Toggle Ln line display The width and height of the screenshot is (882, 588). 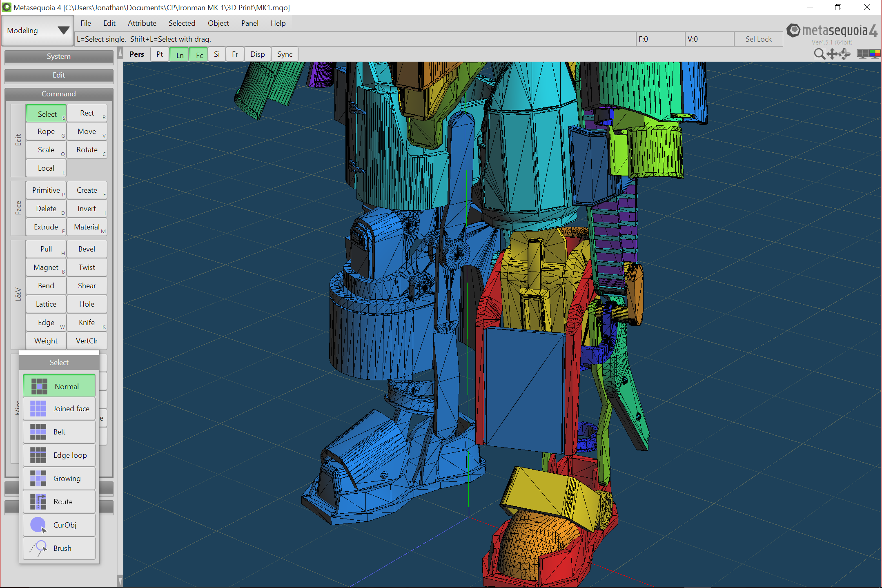pos(180,54)
